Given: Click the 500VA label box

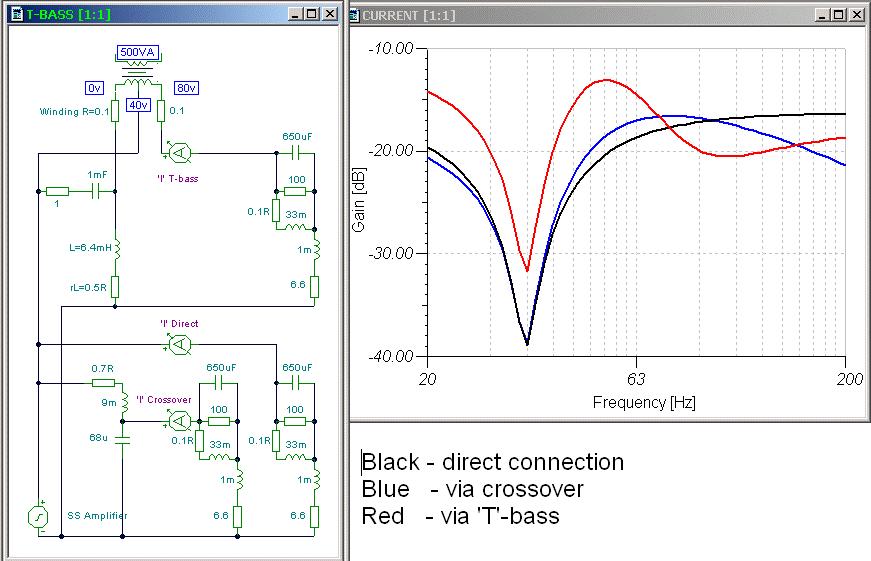Looking at the screenshot, I should point(138,53).
